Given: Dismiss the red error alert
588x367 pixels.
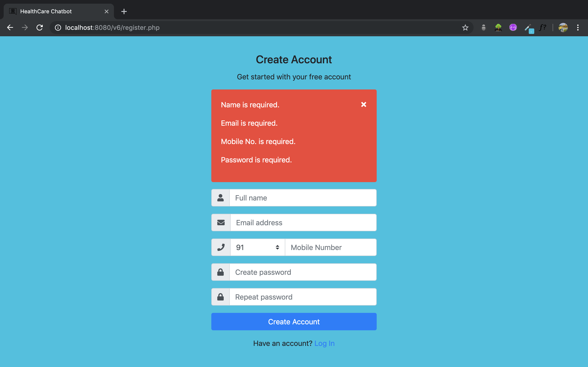Looking at the screenshot, I should pyautogui.click(x=364, y=104).
